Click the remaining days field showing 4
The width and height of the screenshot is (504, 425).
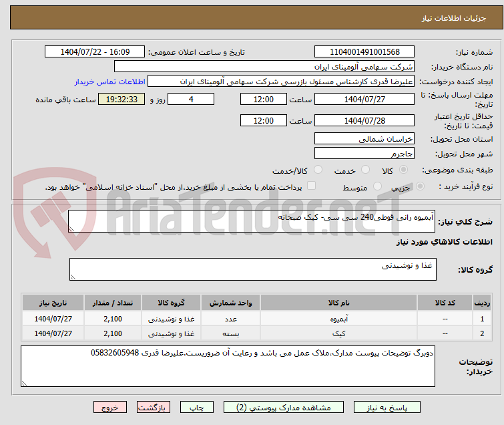point(191,99)
